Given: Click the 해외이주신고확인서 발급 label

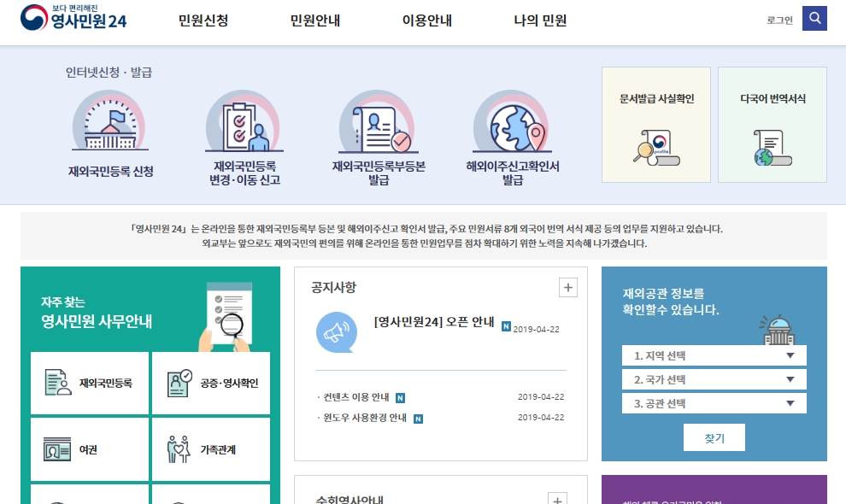Looking at the screenshot, I should tap(513, 173).
